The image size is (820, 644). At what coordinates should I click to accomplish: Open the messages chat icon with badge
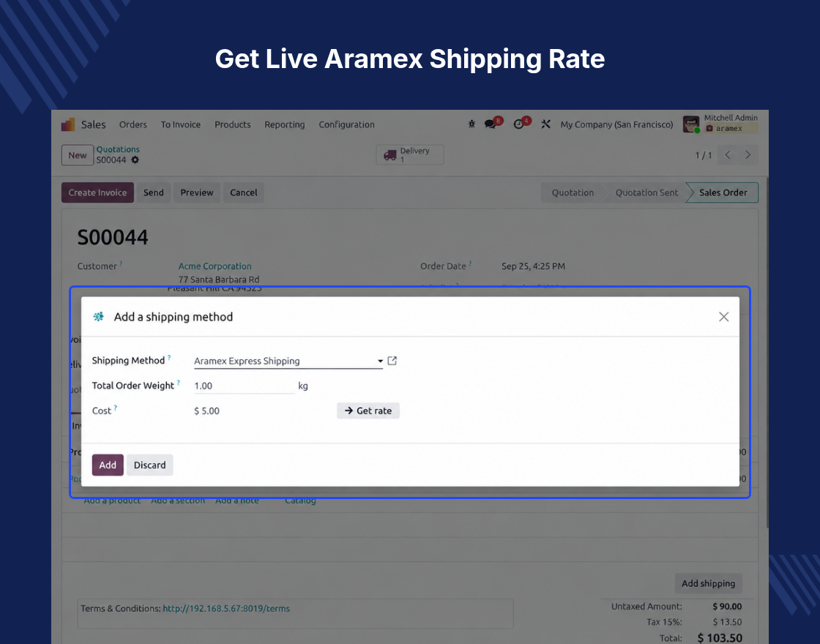pos(491,124)
